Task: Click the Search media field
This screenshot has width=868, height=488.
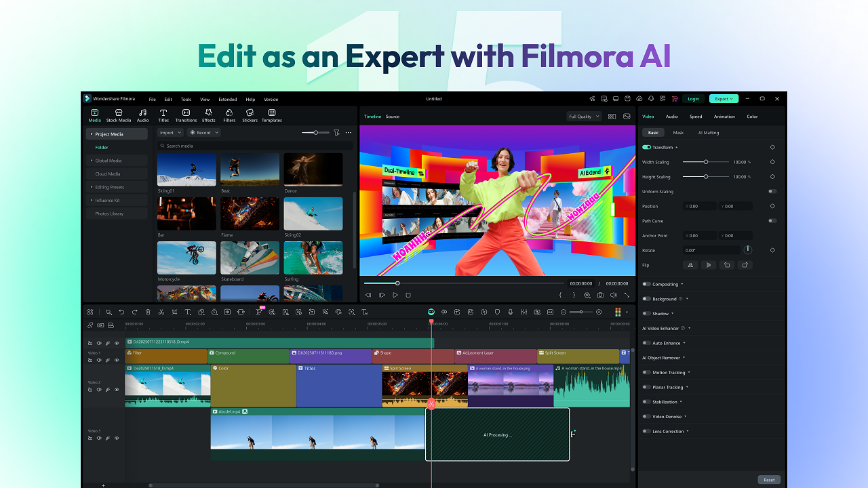Action: point(255,146)
